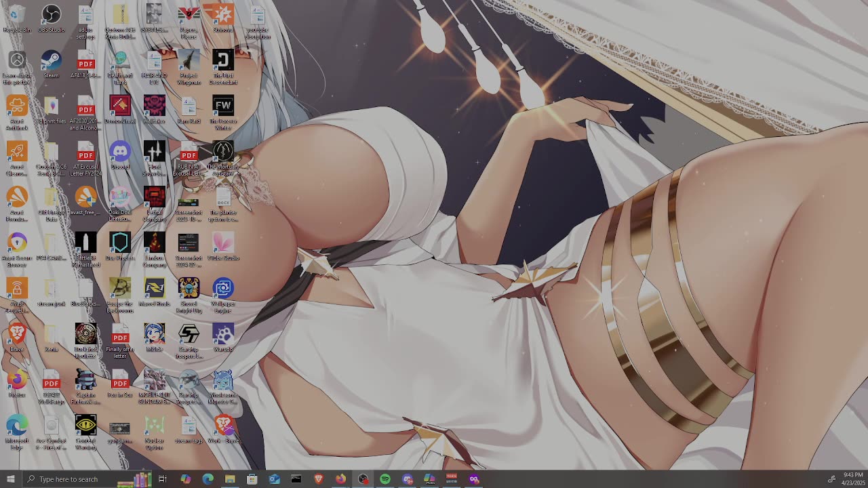868x488 pixels.
Task: Select the Nuclear Option shortcut
Action: (x=154, y=433)
